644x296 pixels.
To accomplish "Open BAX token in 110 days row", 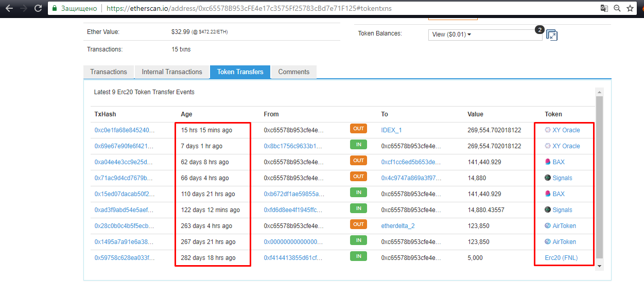I will [x=558, y=194].
